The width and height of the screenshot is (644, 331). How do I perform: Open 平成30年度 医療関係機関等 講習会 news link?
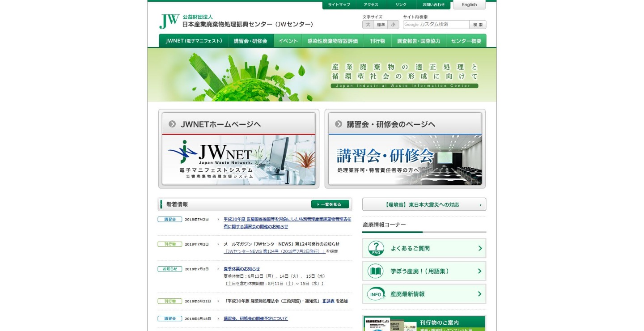[x=288, y=223]
